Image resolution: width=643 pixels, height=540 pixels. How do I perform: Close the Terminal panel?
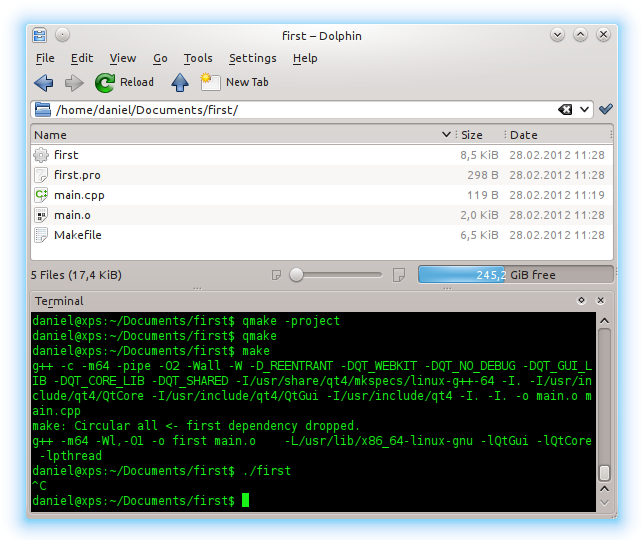(x=601, y=300)
